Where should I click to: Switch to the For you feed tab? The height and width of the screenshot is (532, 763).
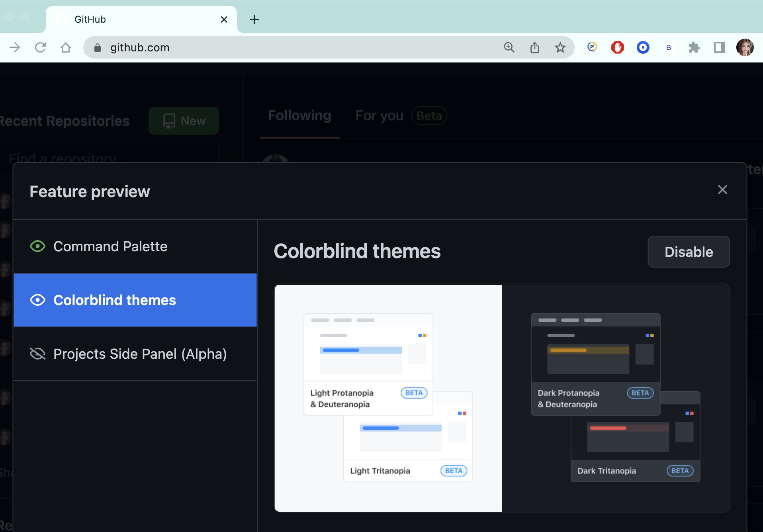(380, 116)
